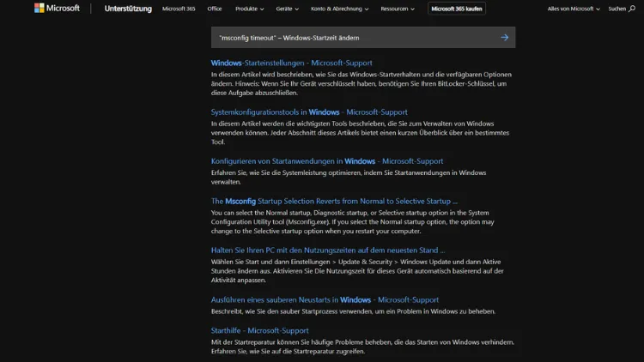
Task: Click snippet starting 'You can select the Normal startup'
Action: [x=352, y=222]
